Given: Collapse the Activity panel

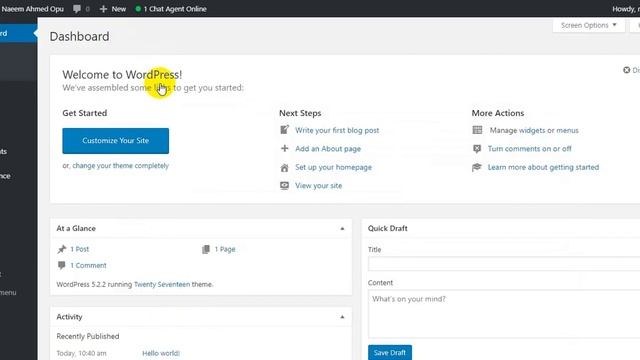Looking at the screenshot, I should pyautogui.click(x=342, y=317).
